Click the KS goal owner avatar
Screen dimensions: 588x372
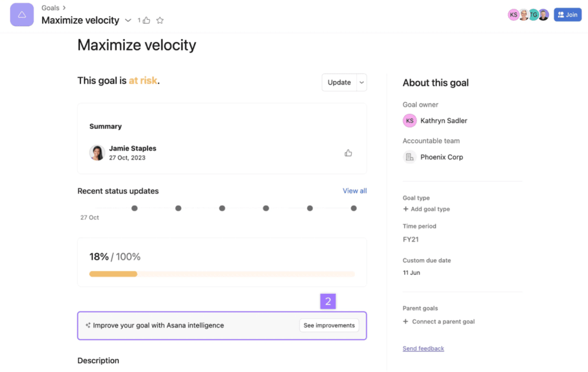[x=409, y=121]
